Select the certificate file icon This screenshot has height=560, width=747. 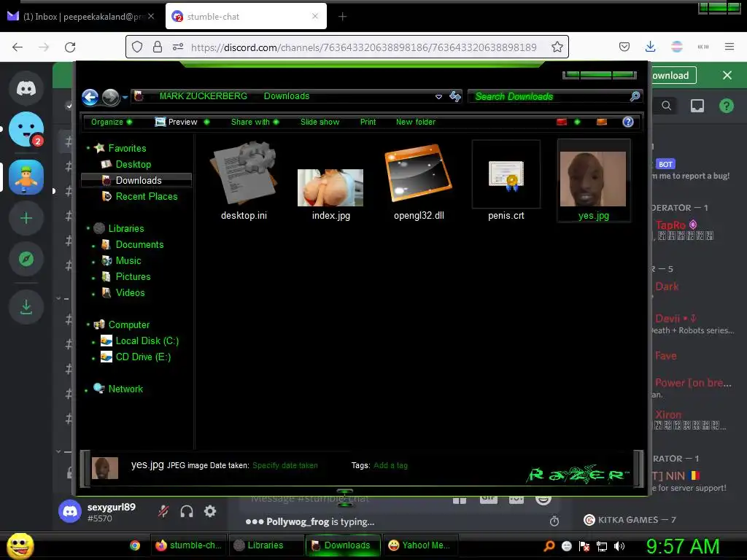pos(506,175)
